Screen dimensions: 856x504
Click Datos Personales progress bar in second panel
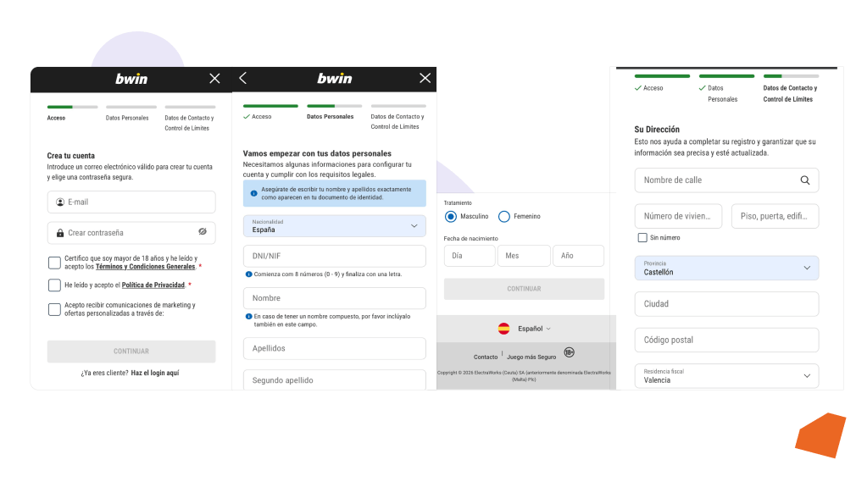[x=335, y=106]
